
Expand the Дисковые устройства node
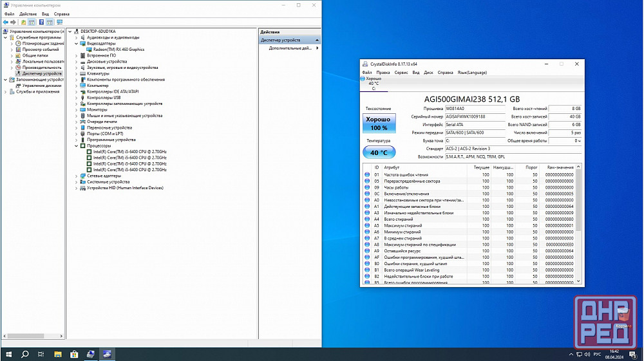click(x=76, y=61)
